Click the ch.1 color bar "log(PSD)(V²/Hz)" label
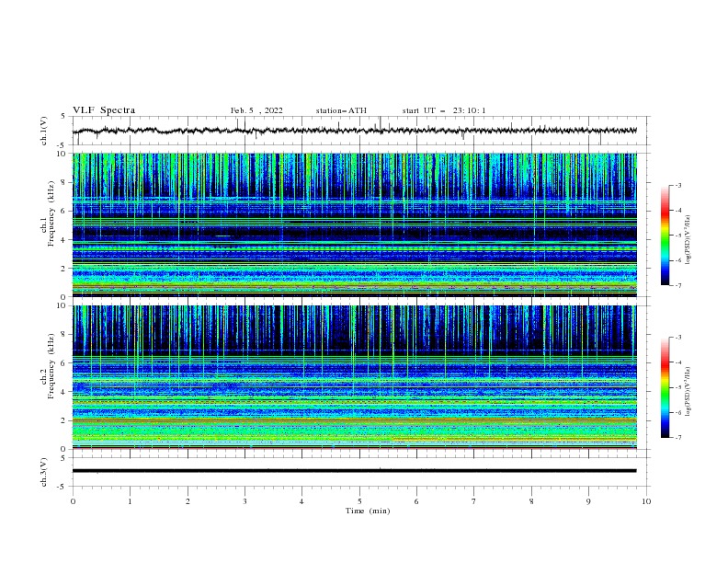 coord(688,240)
